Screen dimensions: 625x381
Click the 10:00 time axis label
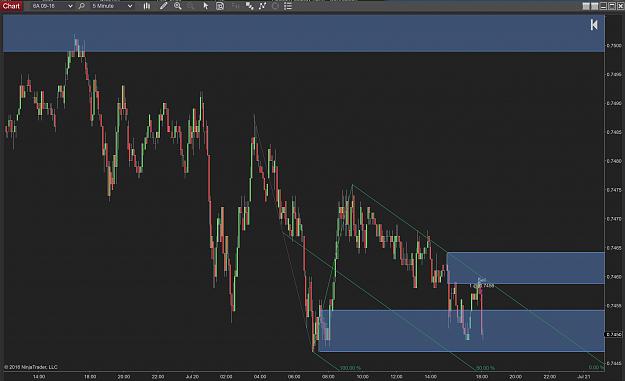(362, 377)
